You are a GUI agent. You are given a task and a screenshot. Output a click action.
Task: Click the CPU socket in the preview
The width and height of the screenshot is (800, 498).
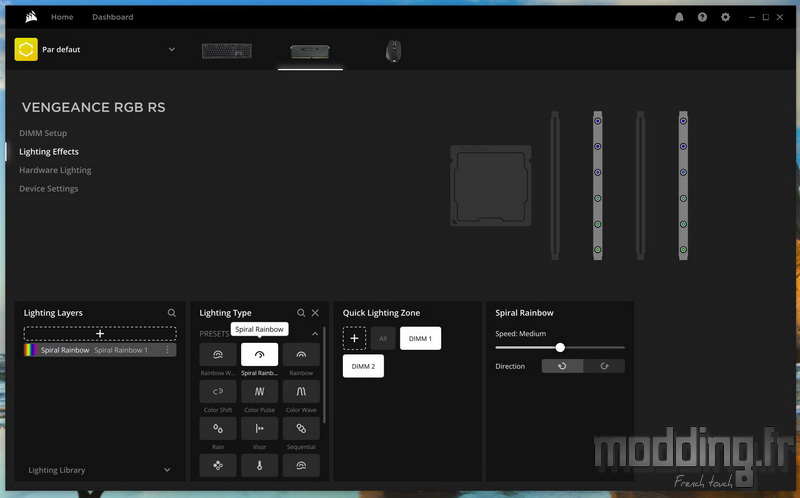tap(491, 186)
